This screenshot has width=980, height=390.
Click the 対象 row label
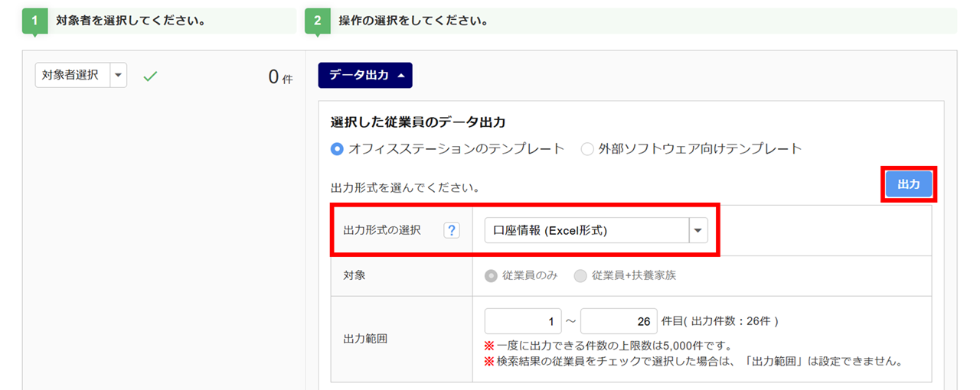[x=354, y=275]
